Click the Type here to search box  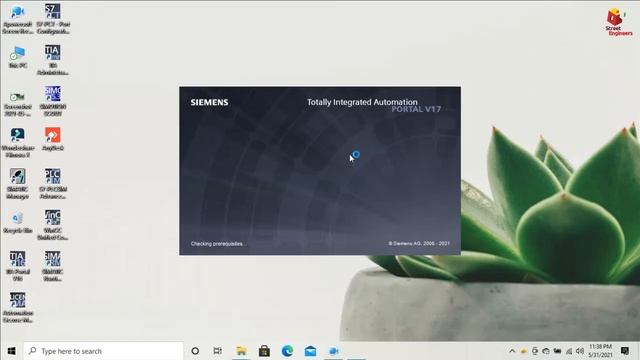(x=103, y=351)
